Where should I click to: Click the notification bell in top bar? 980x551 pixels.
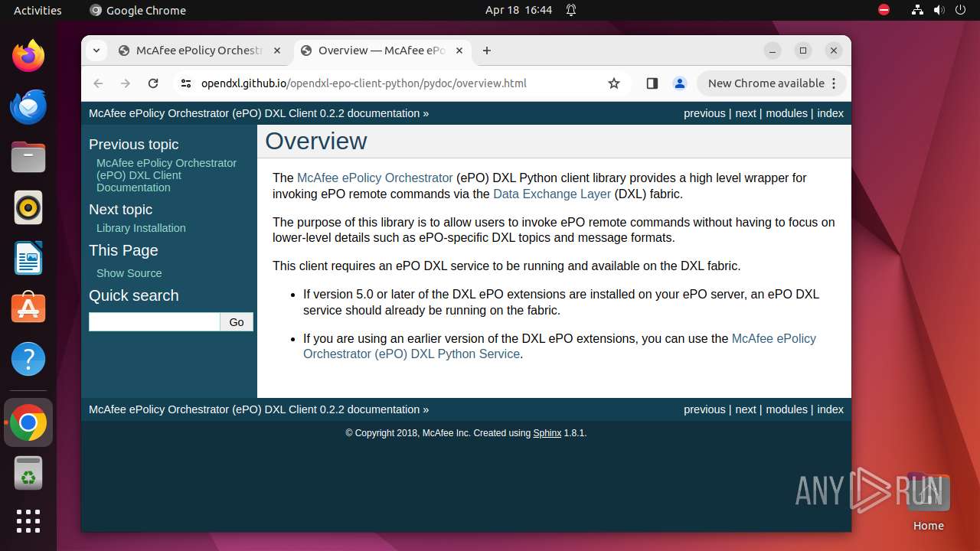coord(571,10)
